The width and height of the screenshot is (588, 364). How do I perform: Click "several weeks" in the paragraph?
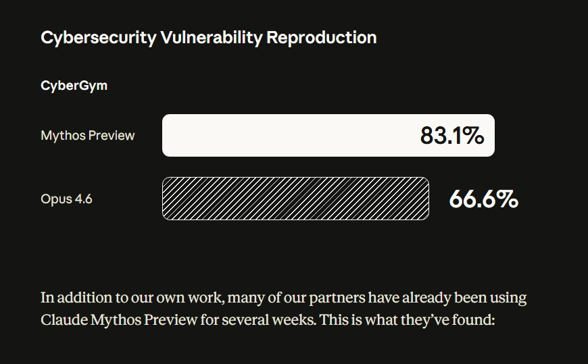271,319
